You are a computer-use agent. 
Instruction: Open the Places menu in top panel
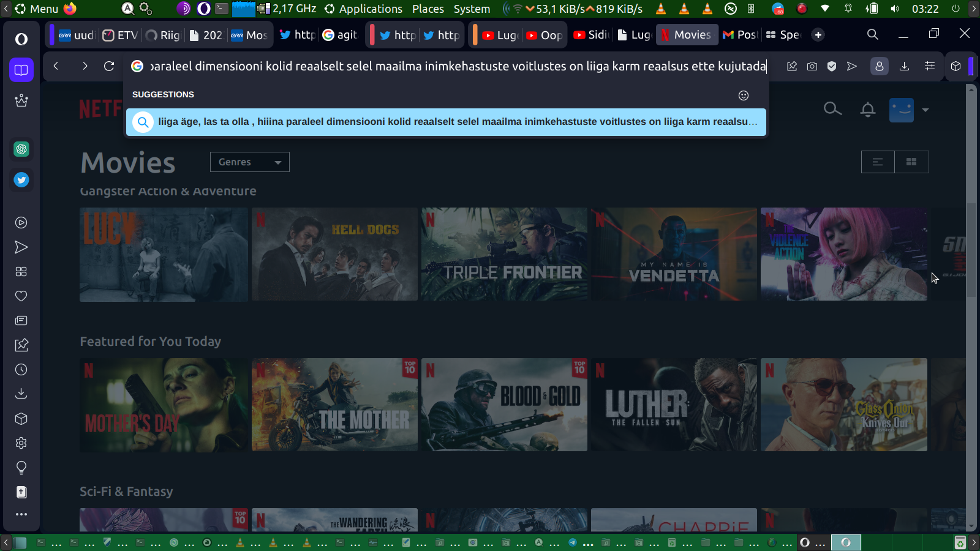[428, 9]
